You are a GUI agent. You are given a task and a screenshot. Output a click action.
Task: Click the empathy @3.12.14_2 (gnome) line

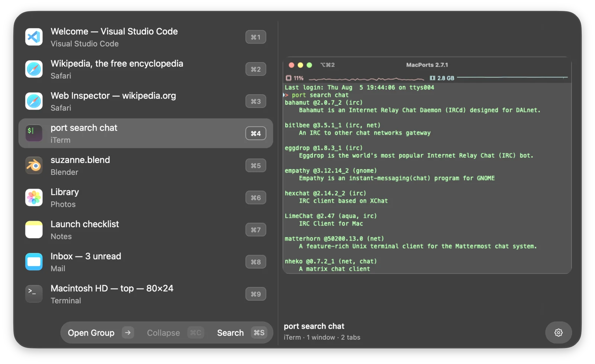click(331, 171)
